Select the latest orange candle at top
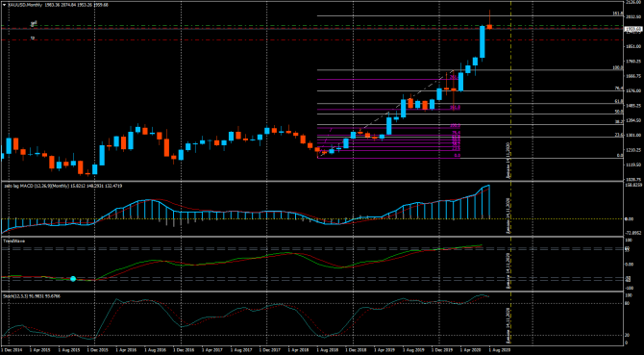644x355 pixels. click(489, 27)
